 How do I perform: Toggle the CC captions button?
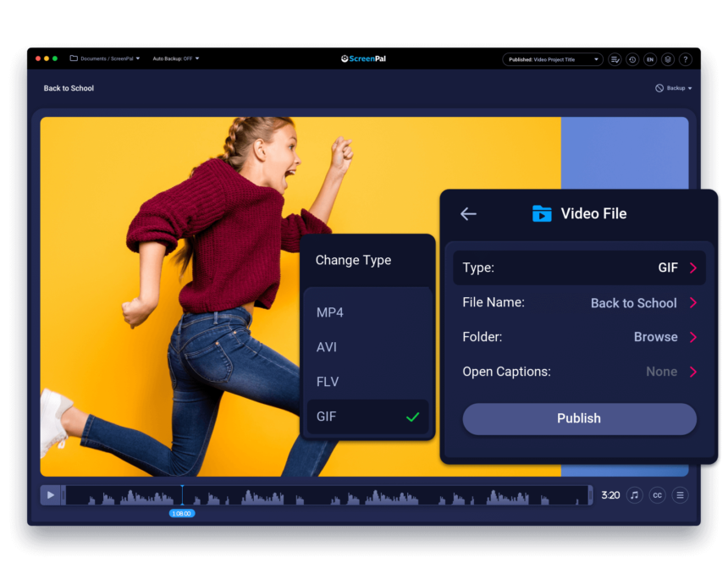tap(657, 495)
